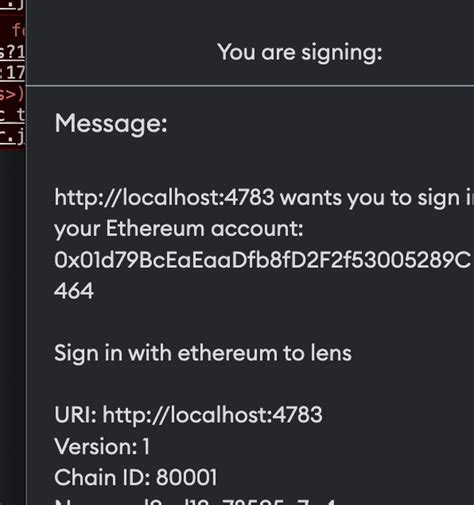Image resolution: width=474 pixels, height=505 pixels.
Task: Click the divider line below the signing header
Action: point(250,86)
